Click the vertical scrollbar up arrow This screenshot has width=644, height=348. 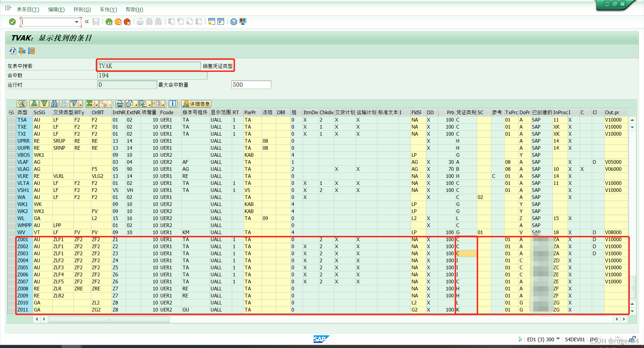click(632, 120)
